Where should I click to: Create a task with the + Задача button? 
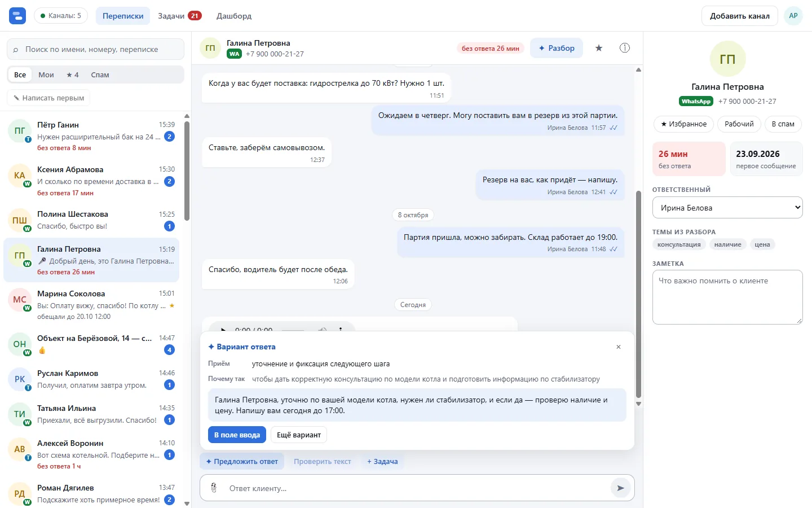point(382,461)
